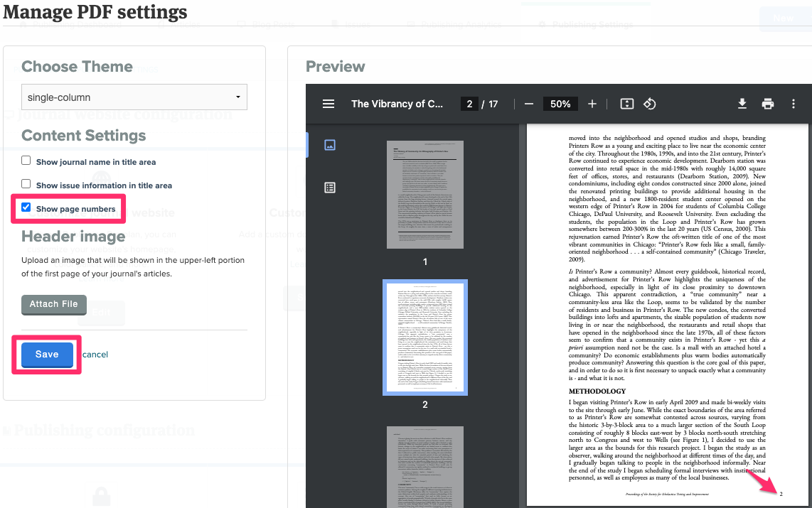Uncheck Show page numbers checkbox
The width and height of the screenshot is (812, 508).
coord(26,208)
